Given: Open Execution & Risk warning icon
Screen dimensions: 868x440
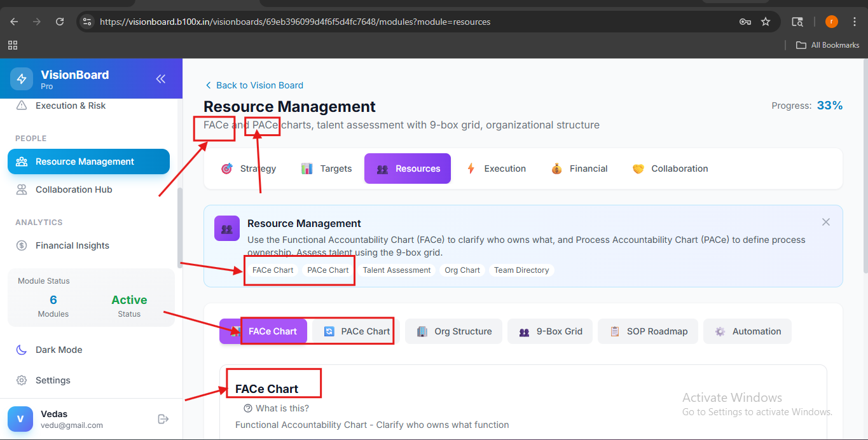Looking at the screenshot, I should tap(22, 106).
